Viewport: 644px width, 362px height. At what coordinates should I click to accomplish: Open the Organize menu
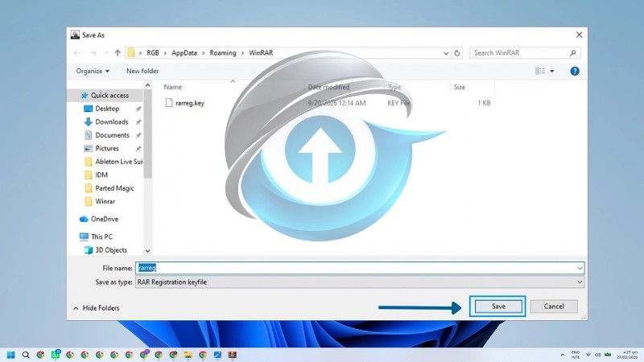[x=93, y=71]
